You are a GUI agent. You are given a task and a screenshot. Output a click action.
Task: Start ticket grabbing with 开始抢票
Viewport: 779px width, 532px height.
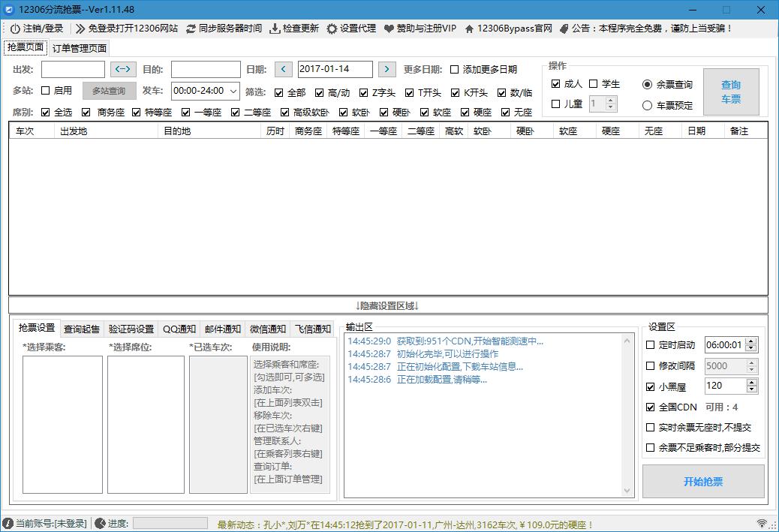pos(703,481)
